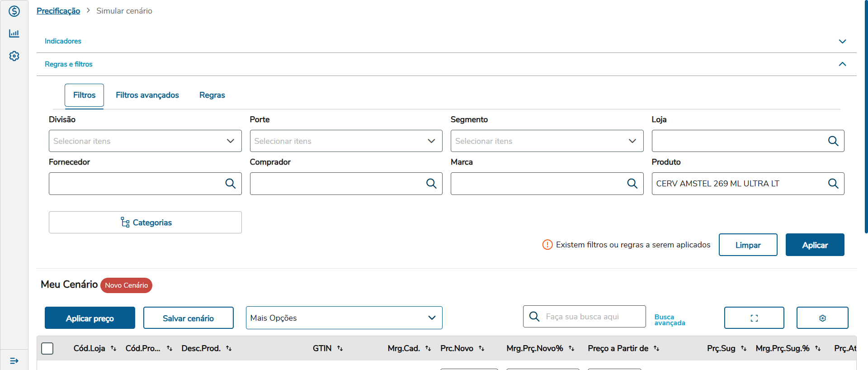Image resolution: width=868 pixels, height=370 pixels.
Task: Click the Fornecedor search magnifier icon
Action: (230, 184)
